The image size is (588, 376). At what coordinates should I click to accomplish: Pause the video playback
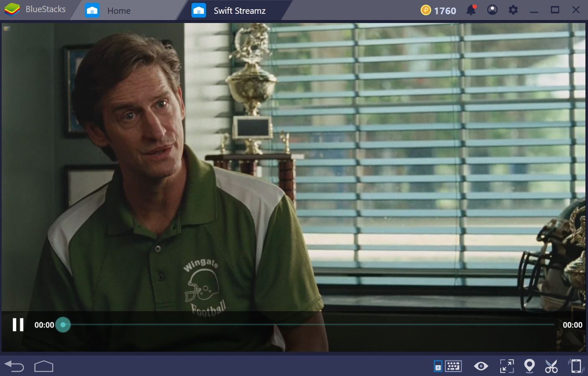[x=18, y=325]
